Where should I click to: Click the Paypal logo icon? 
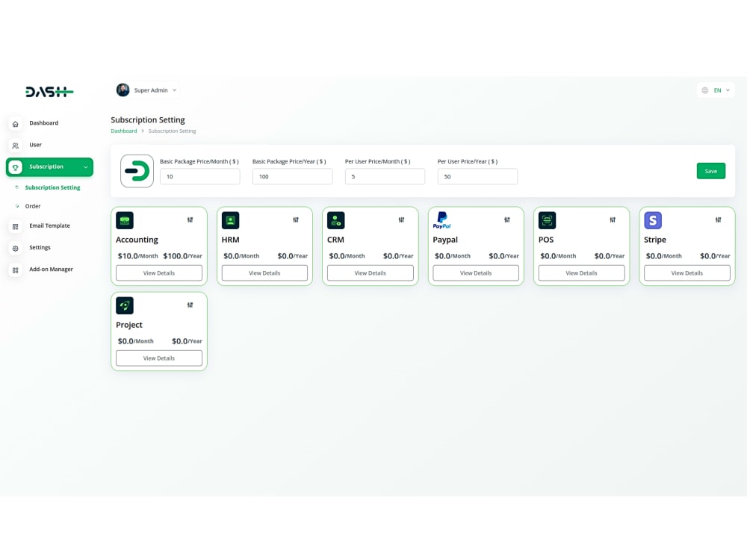pyautogui.click(x=441, y=220)
